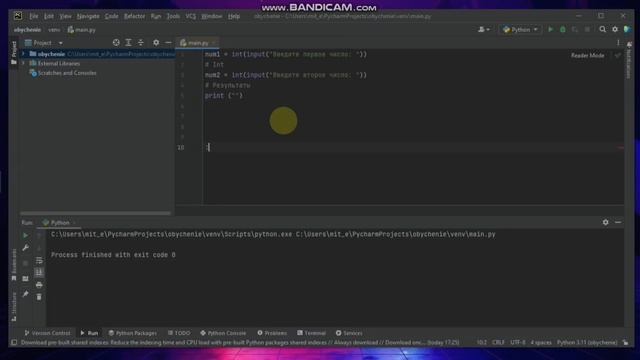Click the green Run button in the main toolbar

point(550,29)
